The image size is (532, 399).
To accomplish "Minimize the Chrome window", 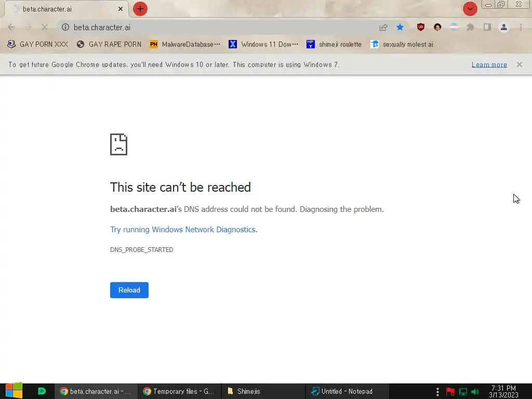I will pyautogui.click(x=488, y=5).
